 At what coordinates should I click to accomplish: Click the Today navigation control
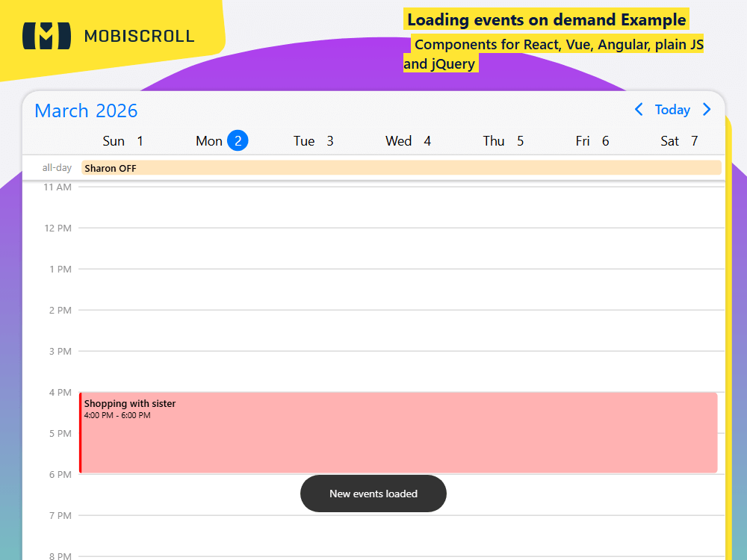point(672,110)
